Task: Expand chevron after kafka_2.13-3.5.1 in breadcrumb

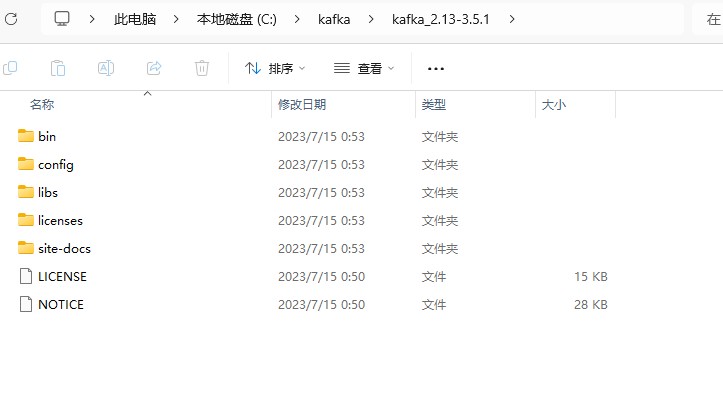Action: (x=512, y=19)
